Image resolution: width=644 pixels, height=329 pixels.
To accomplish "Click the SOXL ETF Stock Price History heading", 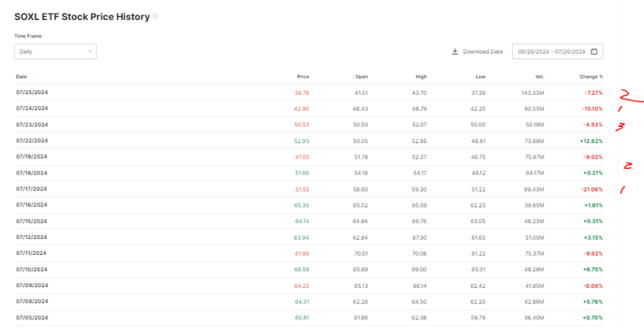I will pos(82,17).
